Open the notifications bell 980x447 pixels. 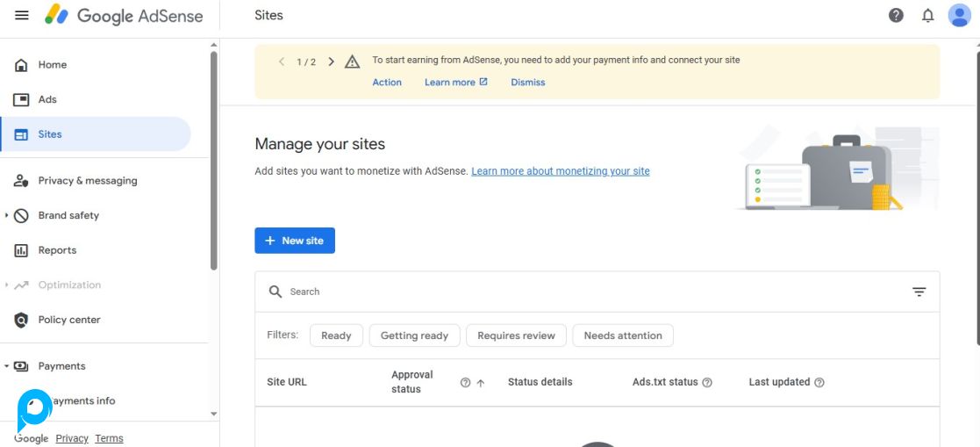click(x=927, y=16)
